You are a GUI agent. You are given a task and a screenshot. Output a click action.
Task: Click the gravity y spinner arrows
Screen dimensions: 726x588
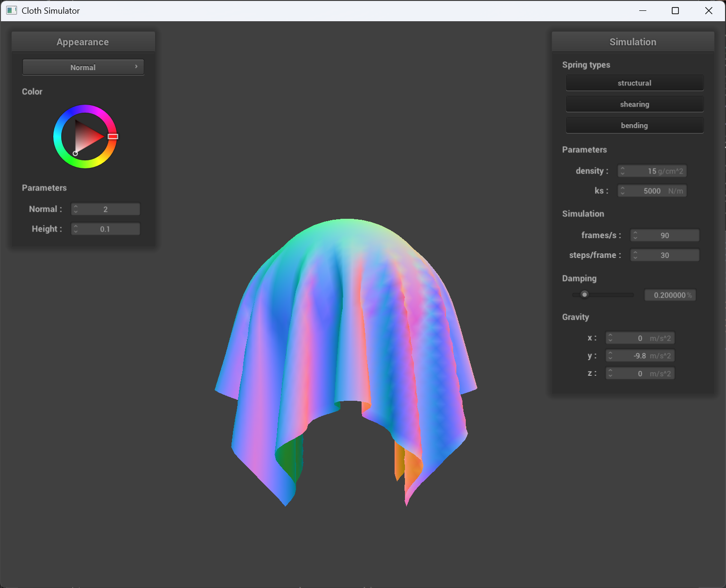610,356
